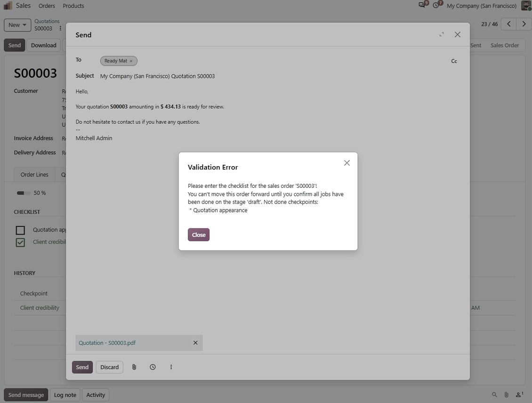Click Cc to add copy recipients
532x403 pixels.
454,61
